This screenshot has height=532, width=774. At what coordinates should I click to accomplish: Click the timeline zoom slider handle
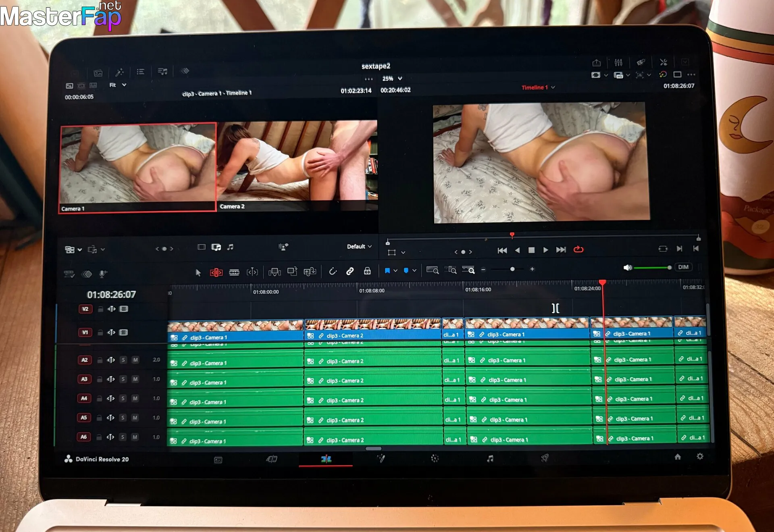pos(512,269)
